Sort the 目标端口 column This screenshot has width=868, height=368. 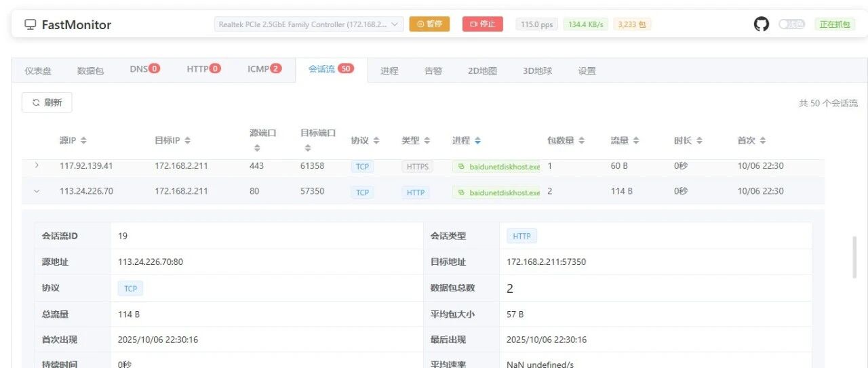coord(308,148)
